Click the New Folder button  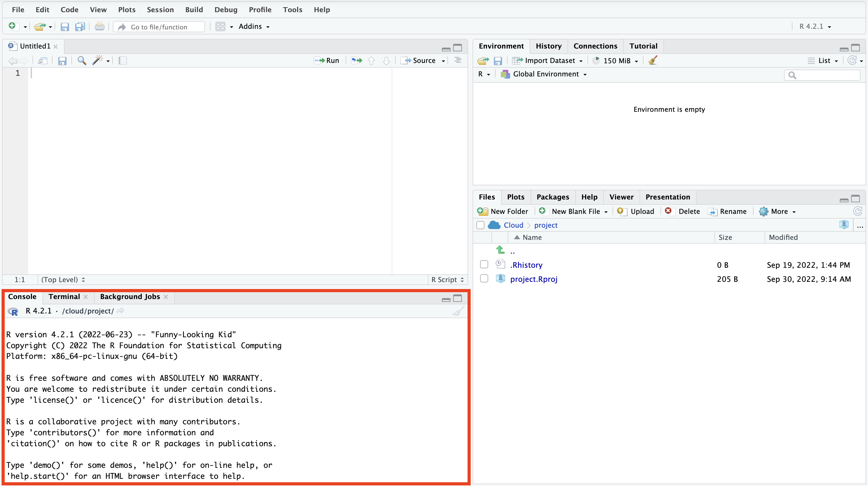click(x=504, y=211)
